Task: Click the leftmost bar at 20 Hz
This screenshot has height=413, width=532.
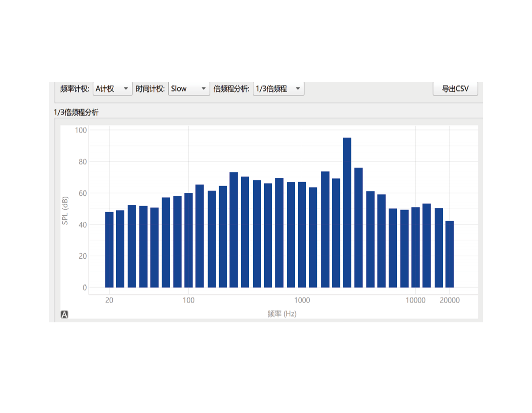Action: click(x=109, y=250)
